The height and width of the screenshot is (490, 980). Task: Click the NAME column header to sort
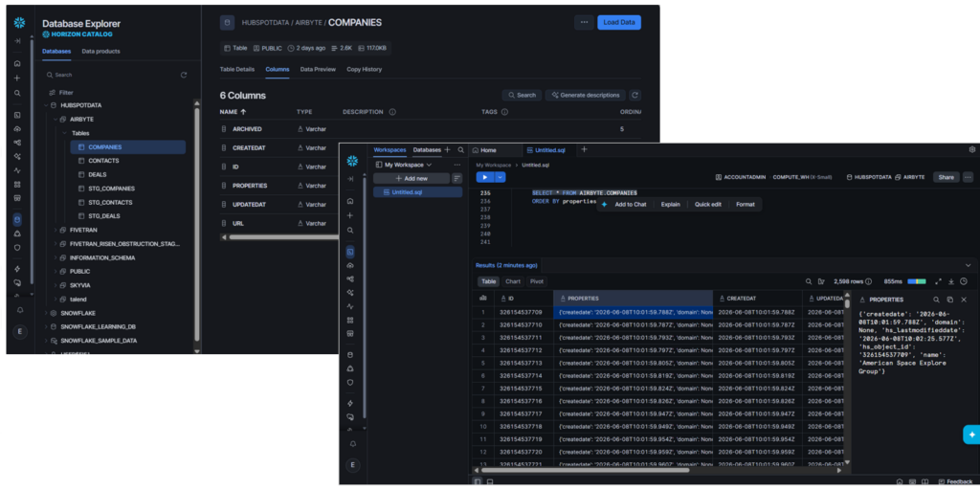233,112
